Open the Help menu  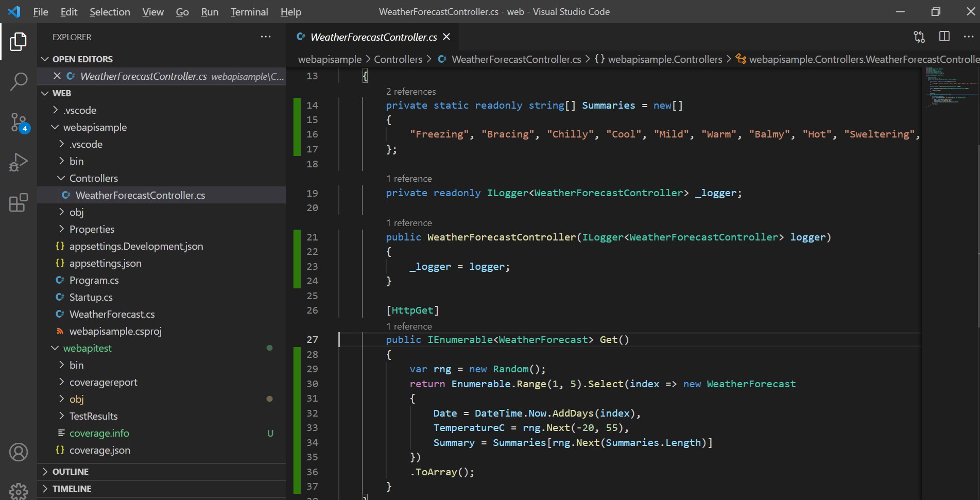point(291,11)
